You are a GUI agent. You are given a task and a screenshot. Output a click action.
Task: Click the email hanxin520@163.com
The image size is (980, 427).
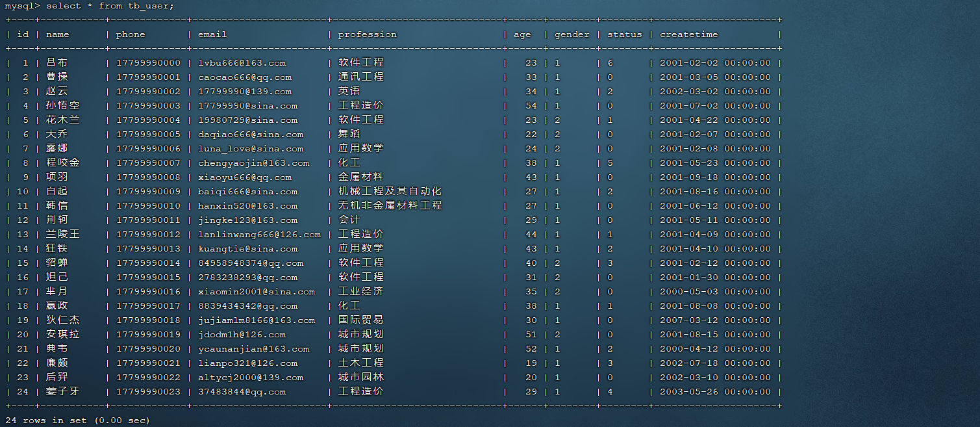247,206
